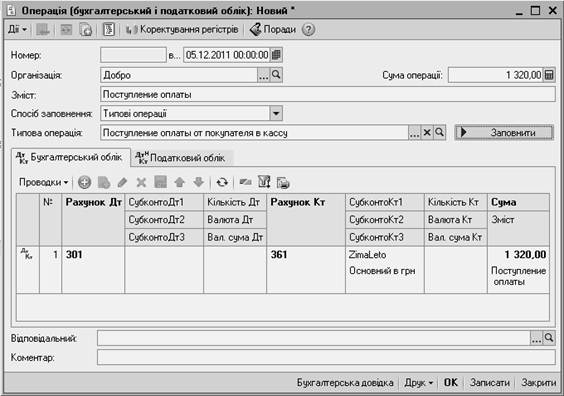Click the Кількість Кт column header
Viewport: 564px width, 396px height.
coord(456,202)
